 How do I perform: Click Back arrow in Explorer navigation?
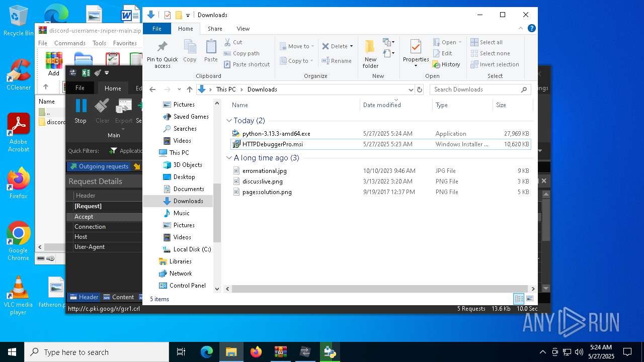tap(152, 89)
